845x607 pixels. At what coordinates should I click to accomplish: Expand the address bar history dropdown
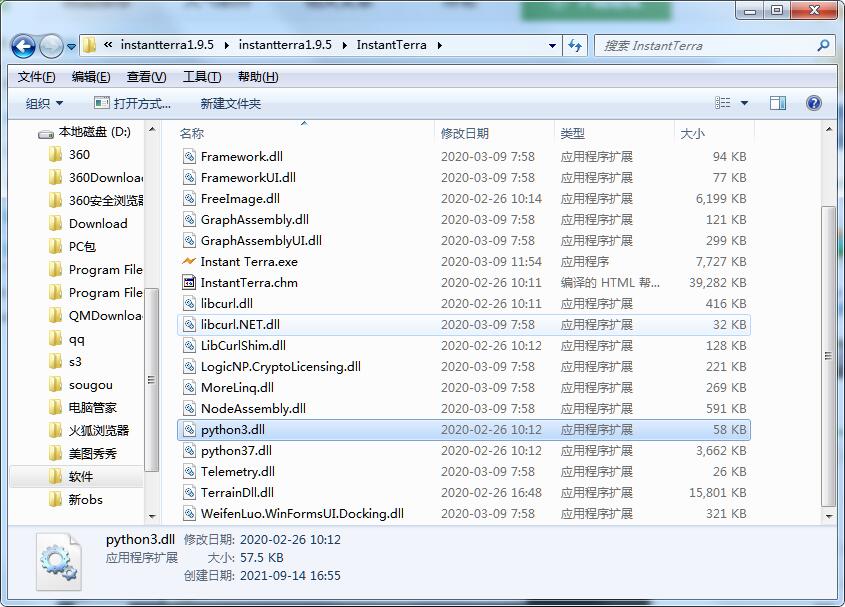click(552, 46)
